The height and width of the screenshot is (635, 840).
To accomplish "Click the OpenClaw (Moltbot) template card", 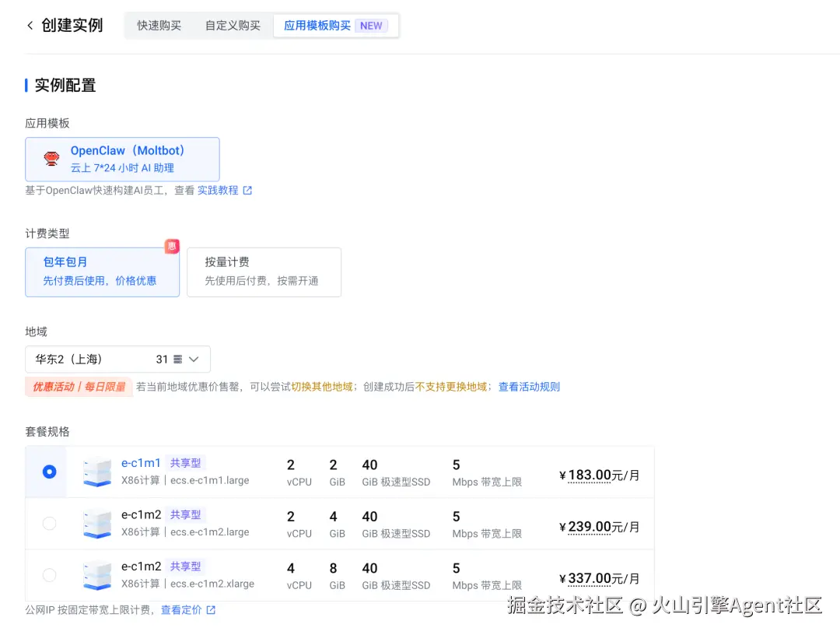I will coord(122,160).
